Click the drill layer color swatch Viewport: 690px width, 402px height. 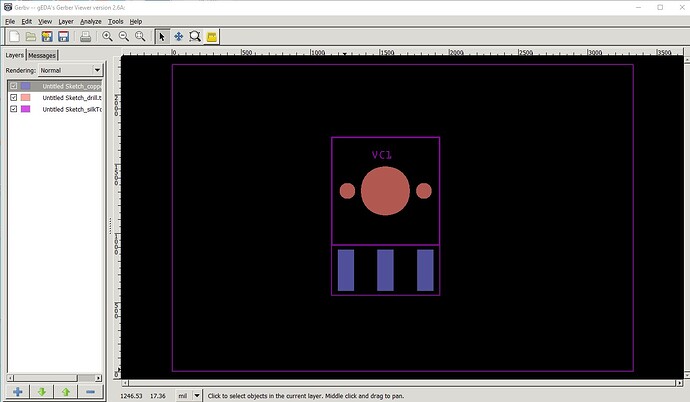[x=25, y=97]
